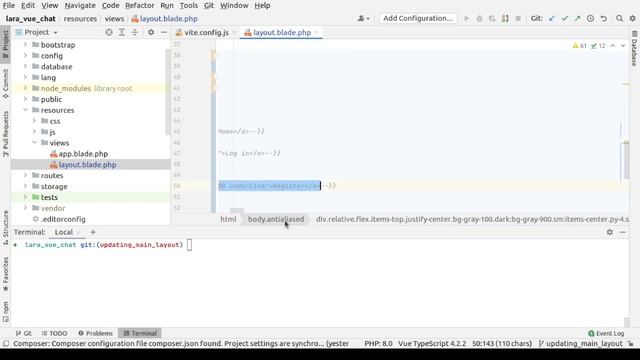Open the Refactor menu
The height and width of the screenshot is (360, 640).
click(x=140, y=5)
